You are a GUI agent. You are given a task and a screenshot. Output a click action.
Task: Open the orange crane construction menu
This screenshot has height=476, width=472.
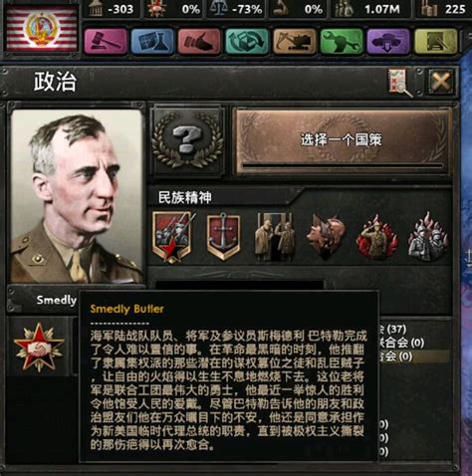point(294,42)
